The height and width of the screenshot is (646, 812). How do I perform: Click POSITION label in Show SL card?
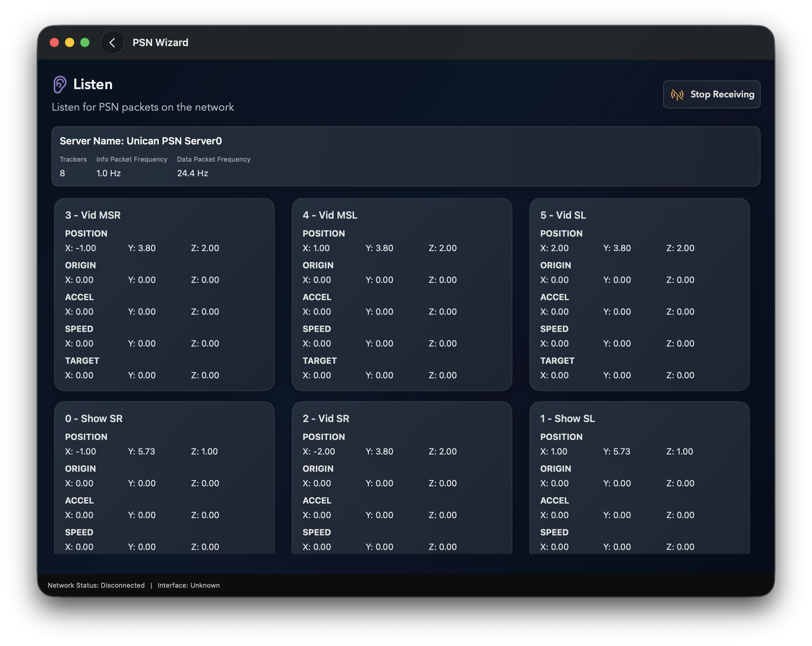(x=561, y=437)
